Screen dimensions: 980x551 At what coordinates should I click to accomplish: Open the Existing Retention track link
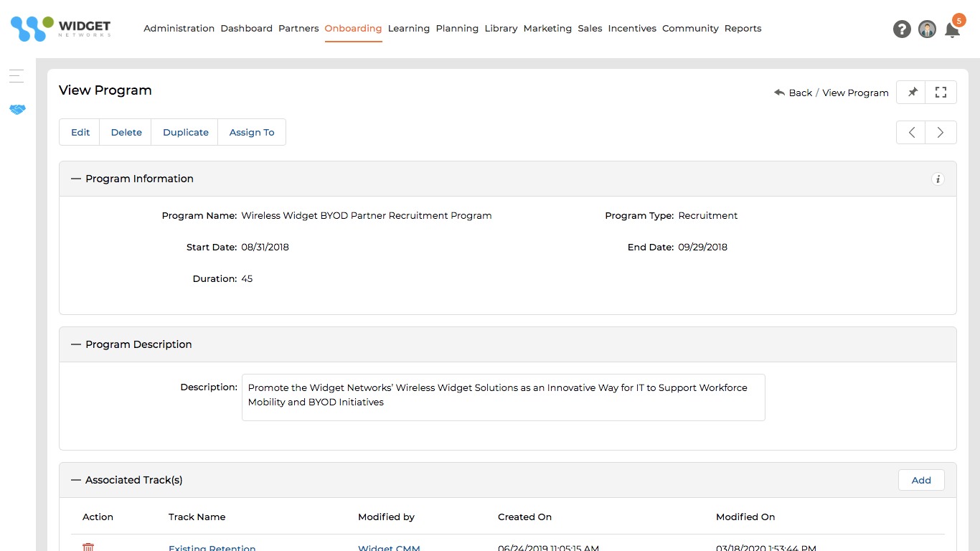212,548
